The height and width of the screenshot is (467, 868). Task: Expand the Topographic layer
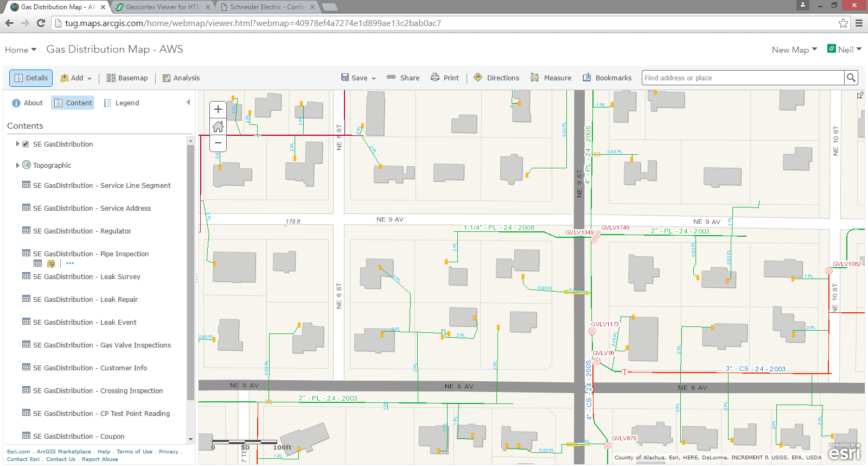tap(17, 165)
